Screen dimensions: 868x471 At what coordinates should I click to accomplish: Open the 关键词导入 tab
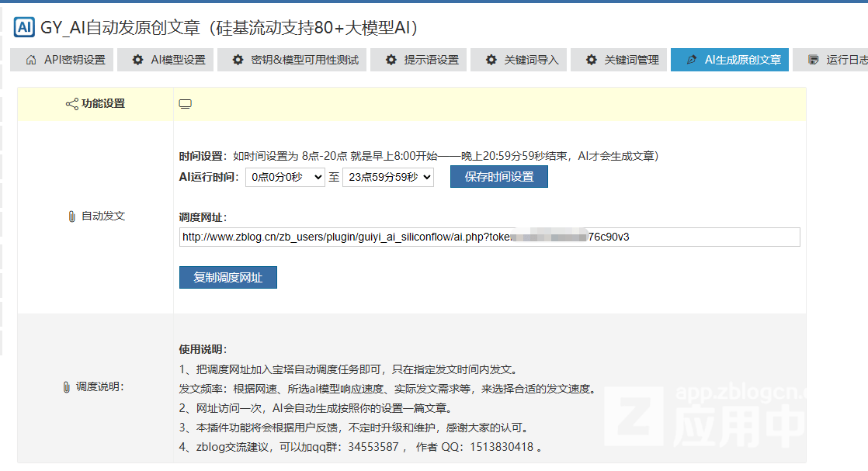522,60
